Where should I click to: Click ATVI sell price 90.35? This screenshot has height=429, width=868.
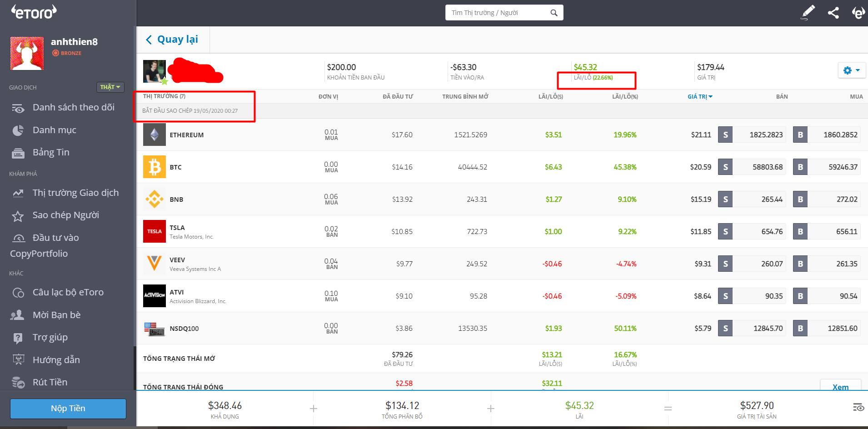tap(759, 296)
